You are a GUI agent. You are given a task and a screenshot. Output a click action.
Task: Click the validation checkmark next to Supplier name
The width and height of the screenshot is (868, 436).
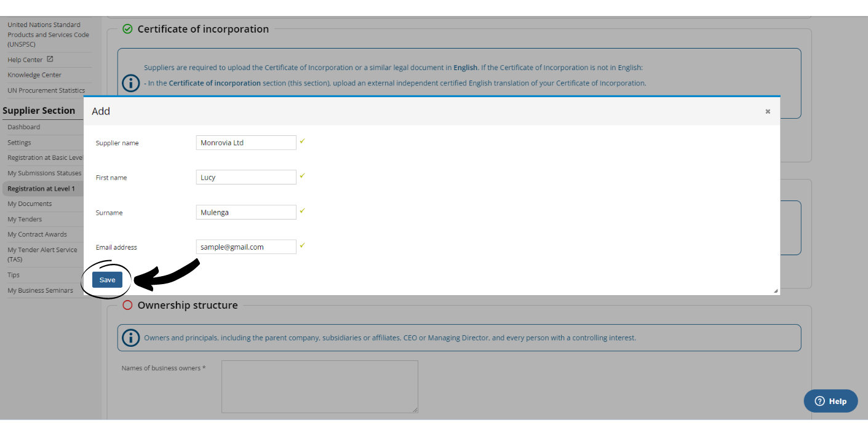pyautogui.click(x=302, y=141)
